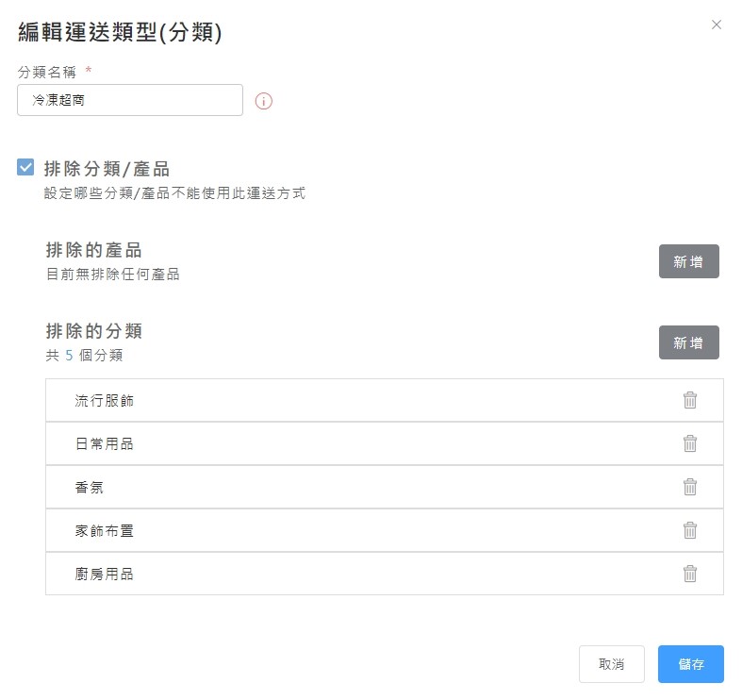The height and width of the screenshot is (700, 742).
Task: Save changes with the 儲存 button
Action: tap(690, 664)
